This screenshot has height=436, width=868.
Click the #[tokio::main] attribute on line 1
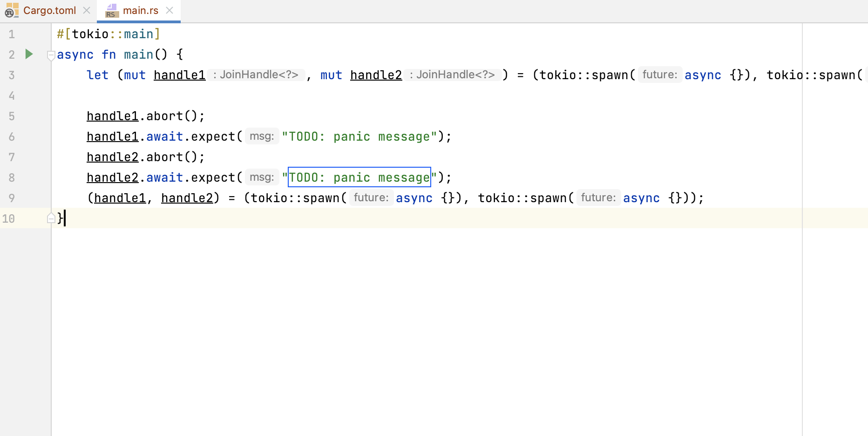point(108,34)
